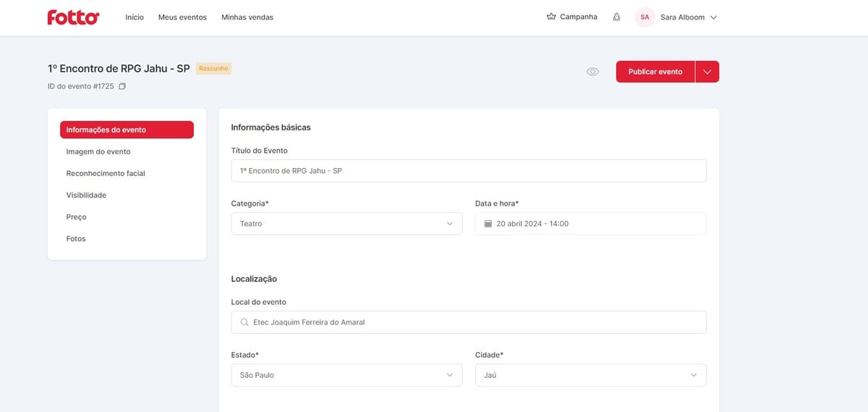Expand Sara Alboom account menu chevron
The image size is (868, 412).
713,17
